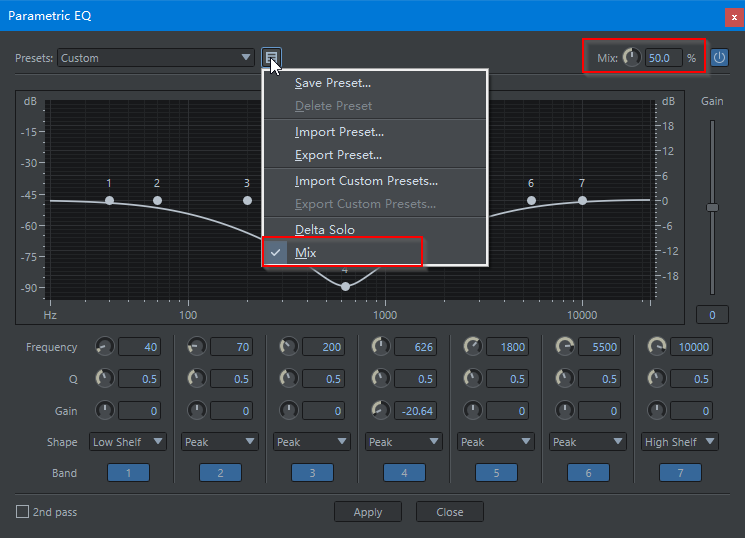
Task: Select Import Custom Presets... menu entry
Action: (x=375, y=181)
